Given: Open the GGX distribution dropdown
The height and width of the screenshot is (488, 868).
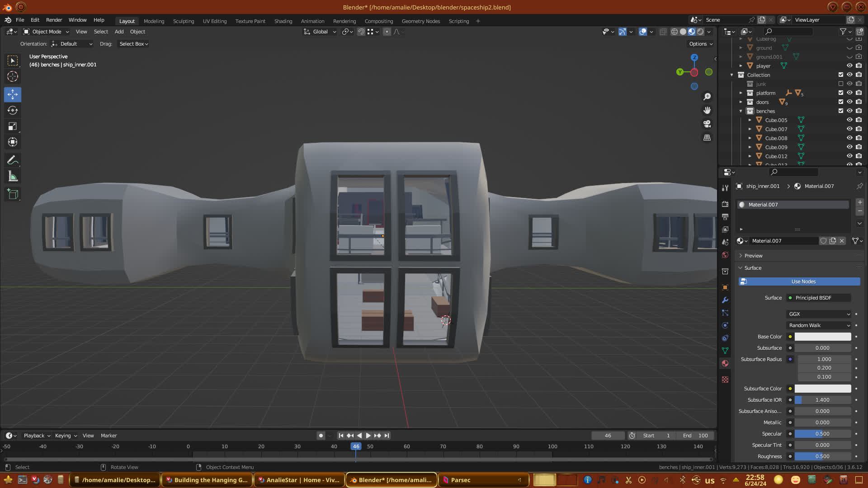Looking at the screenshot, I should 819,314.
